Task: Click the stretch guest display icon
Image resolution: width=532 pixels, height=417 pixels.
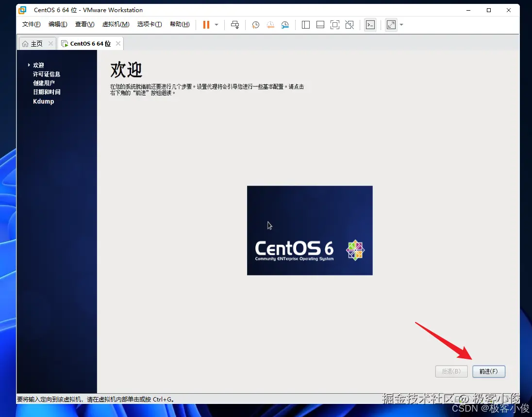Action: (391, 25)
